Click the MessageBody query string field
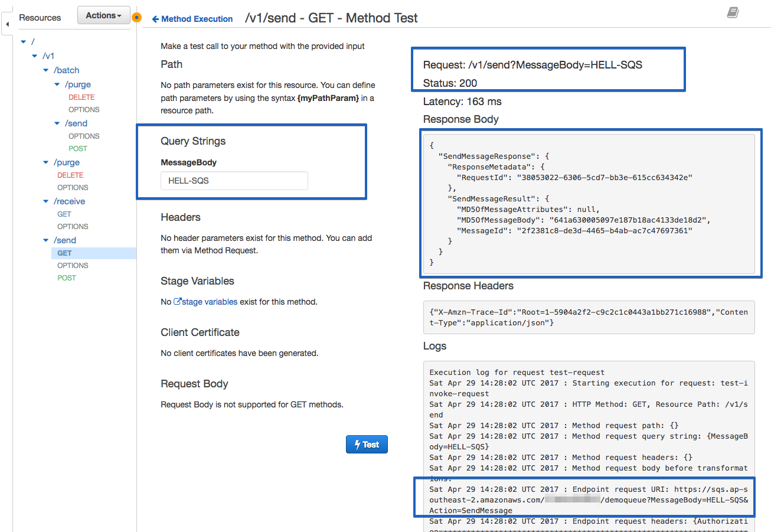Screen dimensions: 771x532 (234, 181)
